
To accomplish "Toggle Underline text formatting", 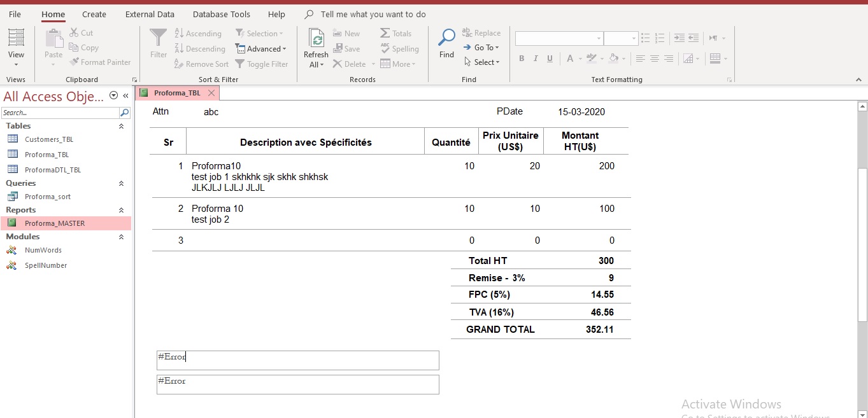I will click(x=550, y=59).
